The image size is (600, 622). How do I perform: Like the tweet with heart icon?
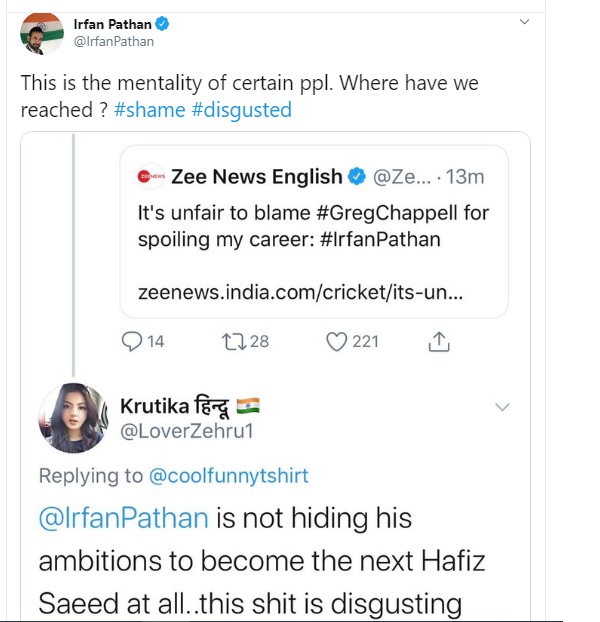pos(337,342)
